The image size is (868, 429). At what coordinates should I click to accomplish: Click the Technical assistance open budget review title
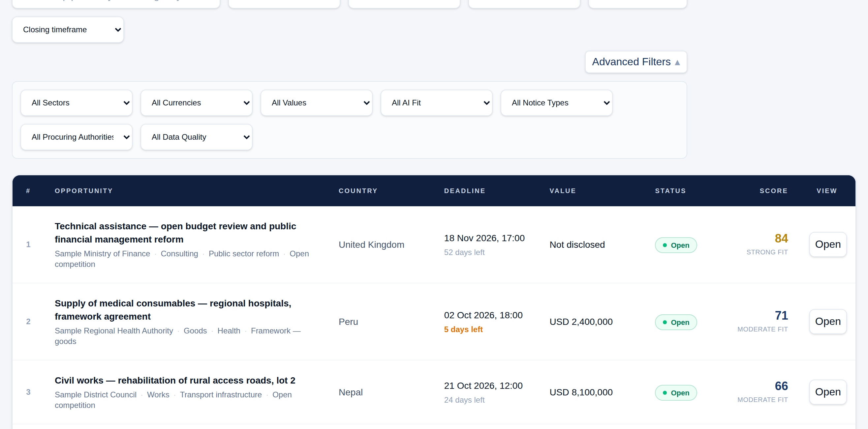[x=175, y=233]
